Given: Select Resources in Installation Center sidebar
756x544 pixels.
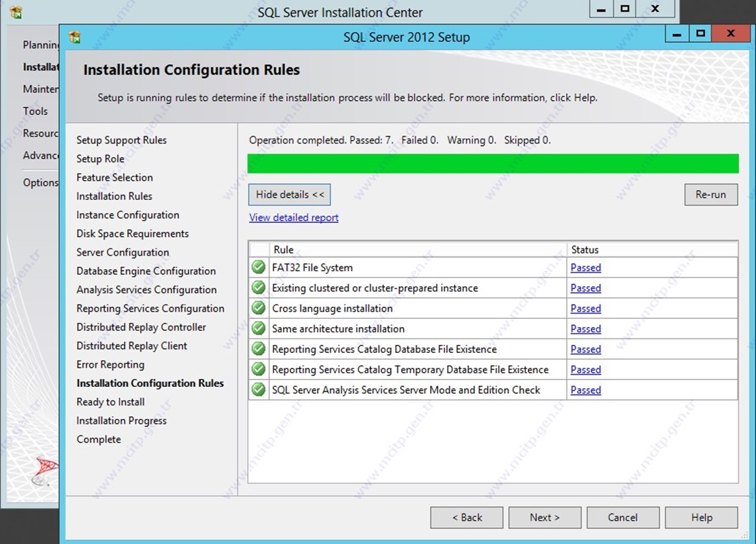Looking at the screenshot, I should pos(41,133).
